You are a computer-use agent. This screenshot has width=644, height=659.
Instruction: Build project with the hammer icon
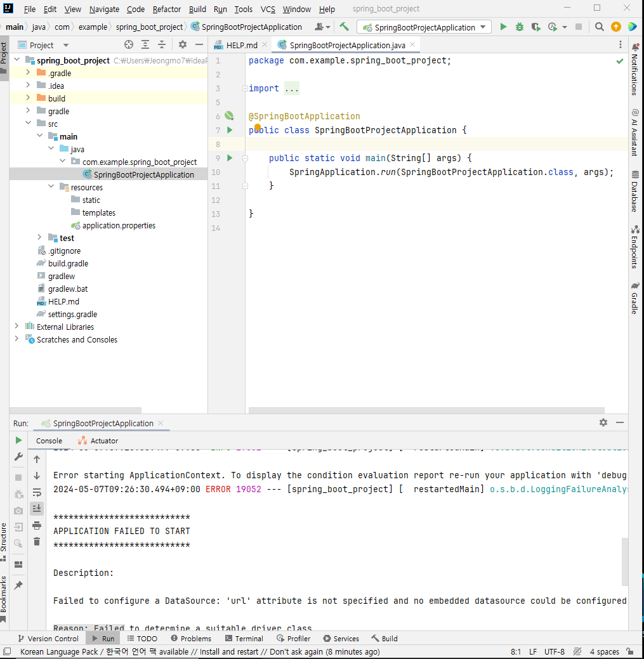[x=345, y=27]
